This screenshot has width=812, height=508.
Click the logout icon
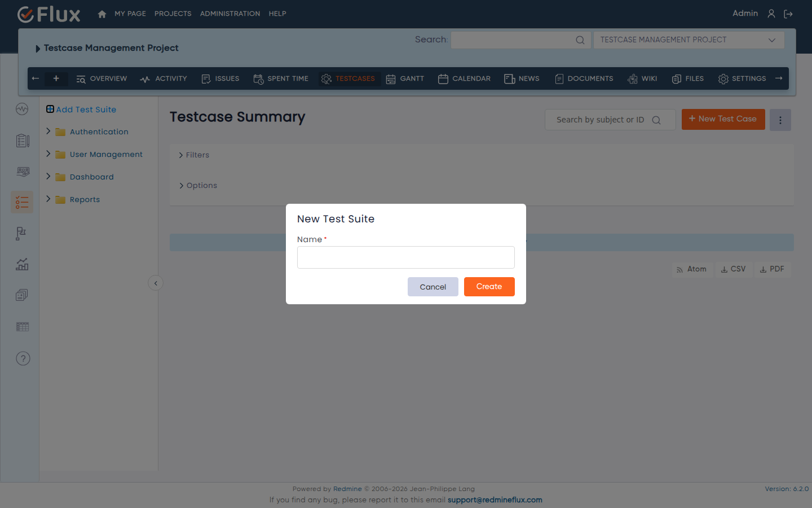(x=788, y=14)
